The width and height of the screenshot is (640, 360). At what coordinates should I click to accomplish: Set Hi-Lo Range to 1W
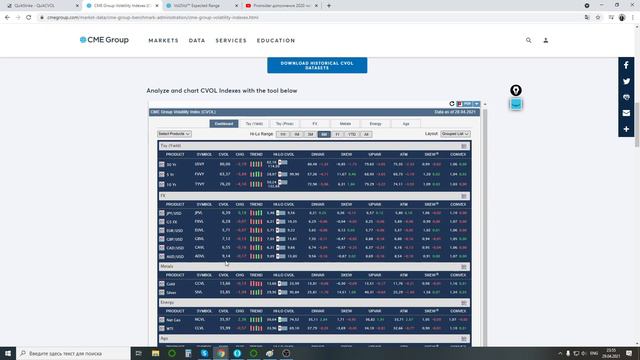click(282, 134)
